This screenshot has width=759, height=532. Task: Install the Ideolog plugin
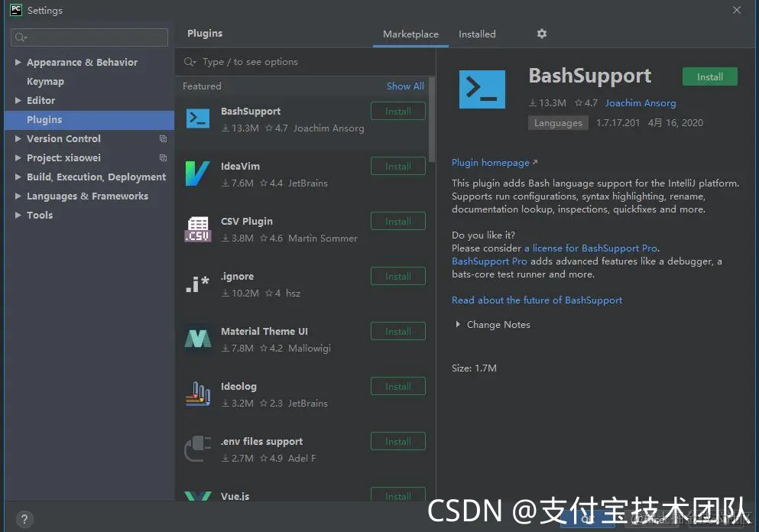tap(398, 386)
